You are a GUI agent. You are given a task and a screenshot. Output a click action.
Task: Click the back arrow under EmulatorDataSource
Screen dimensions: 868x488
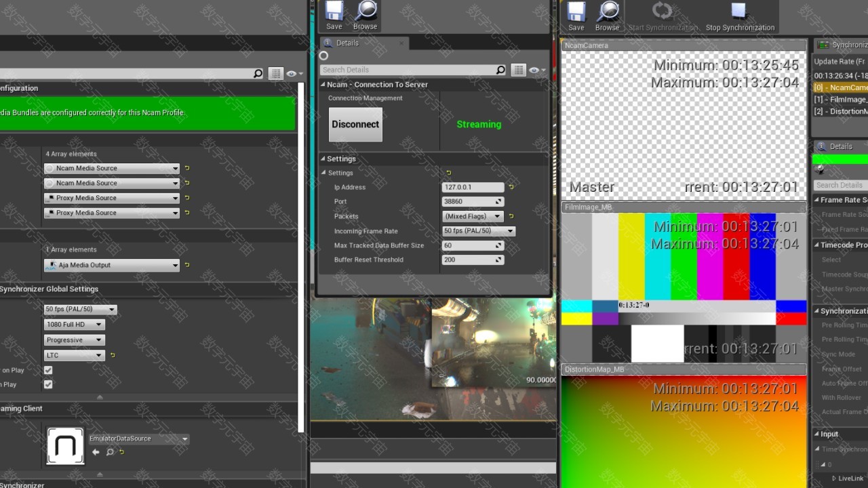96,452
